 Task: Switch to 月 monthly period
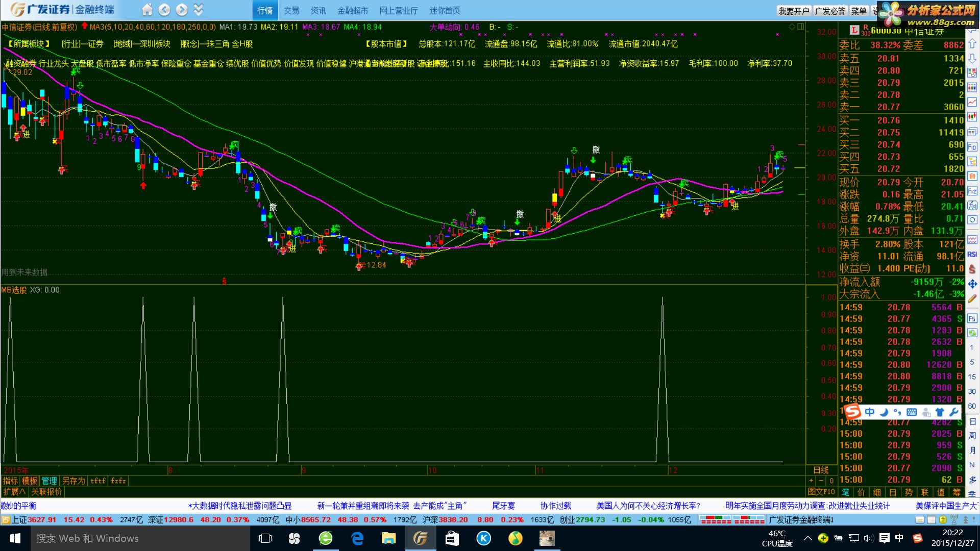(x=972, y=450)
